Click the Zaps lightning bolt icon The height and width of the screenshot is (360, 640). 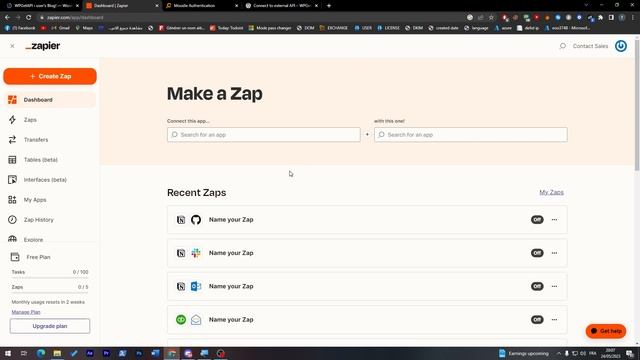click(12, 120)
